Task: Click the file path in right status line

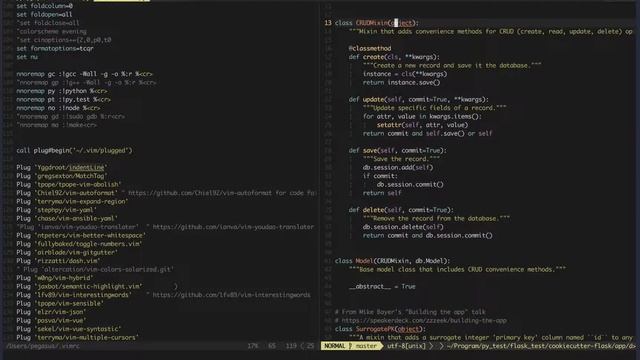Action: [x=541, y=346]
